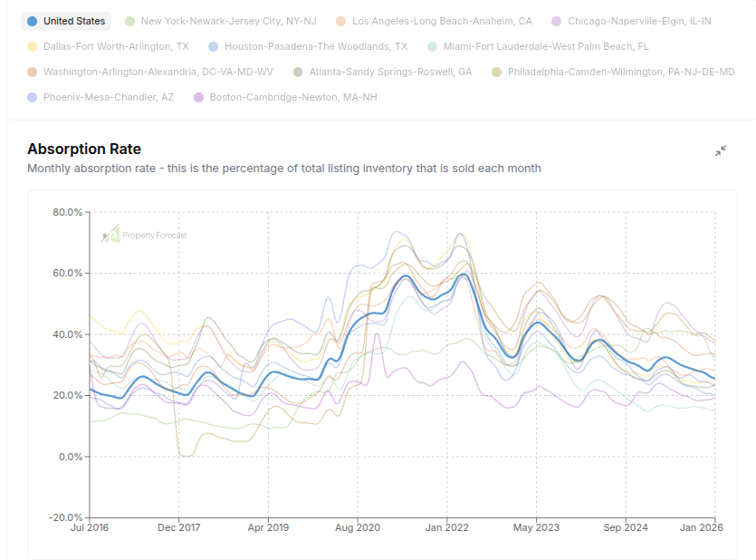The width and height of the screenshot is (756, 560).
Task: Toggle the United States legend series
Action: 66,21
